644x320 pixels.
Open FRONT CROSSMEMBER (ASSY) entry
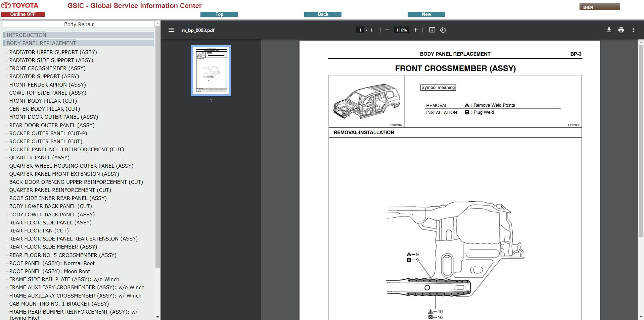tap(47, 68)
